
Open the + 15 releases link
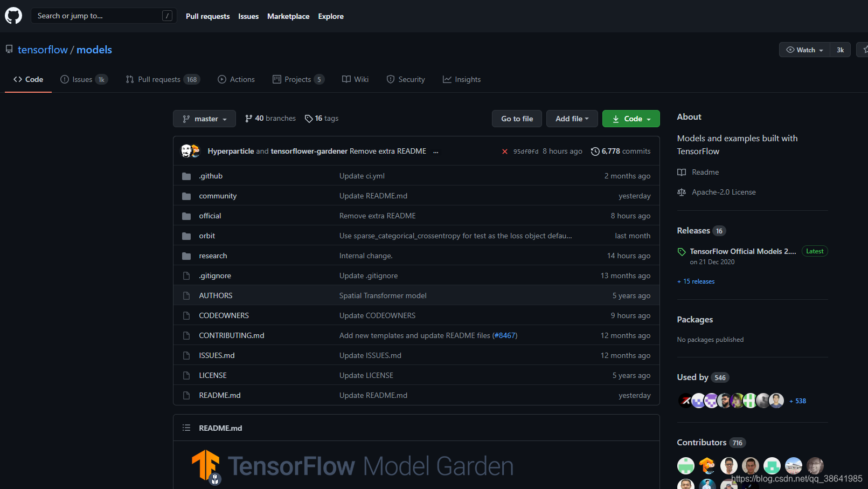click(x=696, y=281)
